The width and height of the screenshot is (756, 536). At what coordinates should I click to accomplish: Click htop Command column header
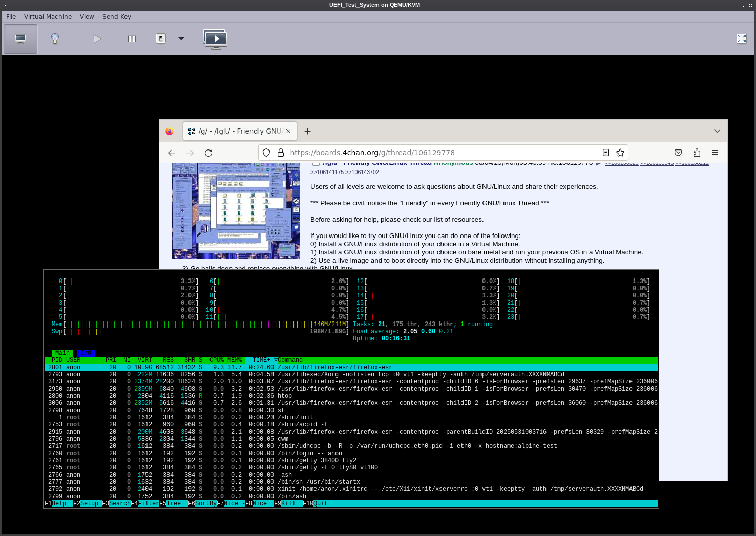(290, 360)
